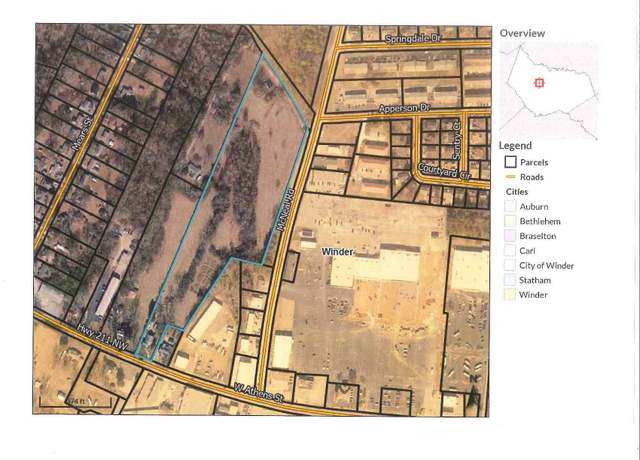Click the Roads legend label
Image resolution: width=640 pixels, height=460 pixels.
tap(531, 177)
